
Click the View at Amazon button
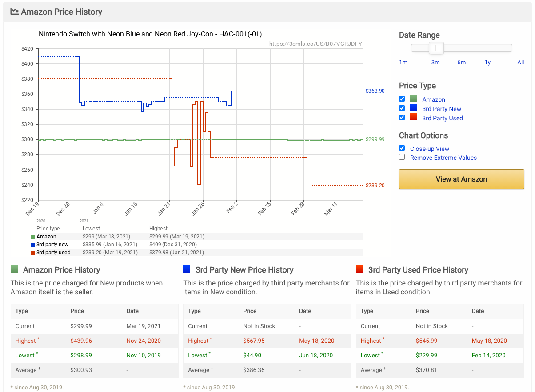[461, 179]
